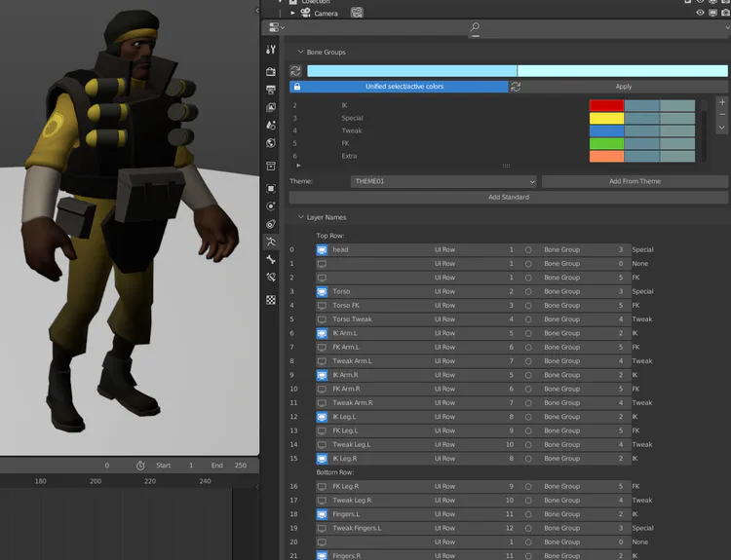Open the View Layer properties tab

(271, 107)
